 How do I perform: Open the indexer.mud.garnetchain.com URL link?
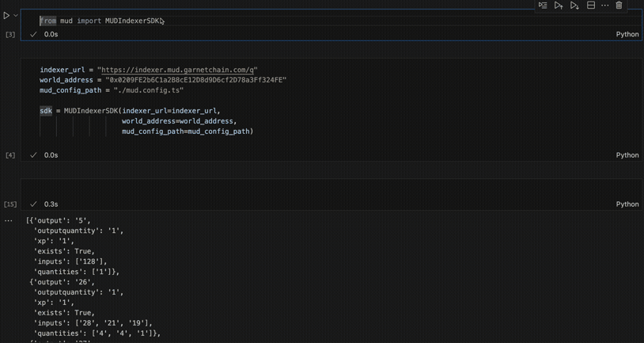point(177,70)
